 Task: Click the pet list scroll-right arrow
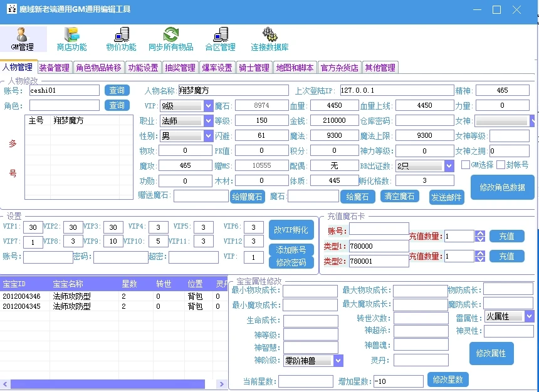pyautogui.click(x=222, y=384)
